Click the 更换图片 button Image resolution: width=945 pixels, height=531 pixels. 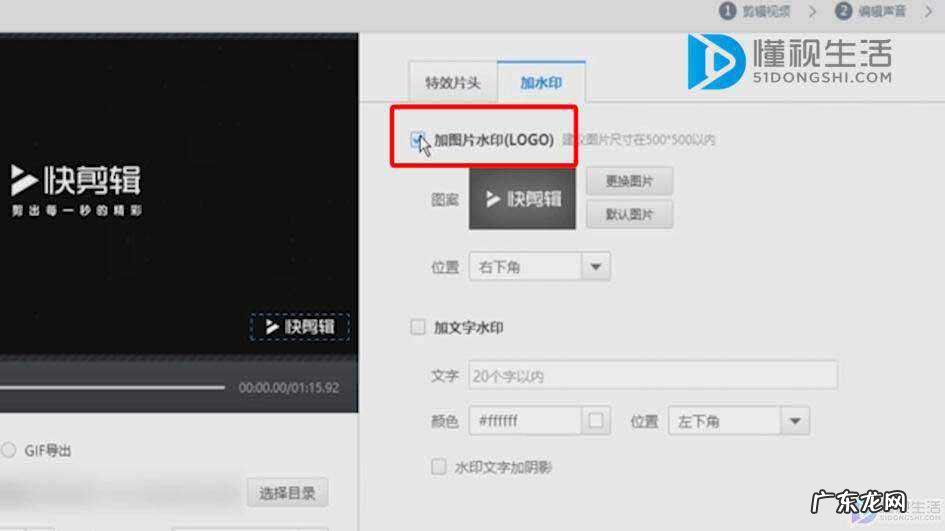[629, 181]
